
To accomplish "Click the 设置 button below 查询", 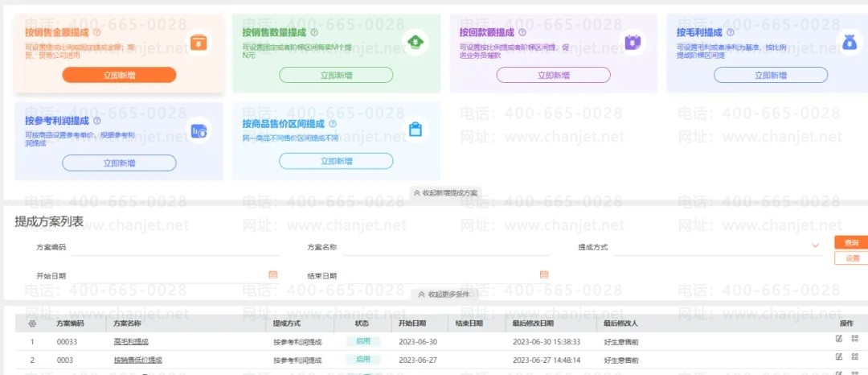I will point(851,258).
